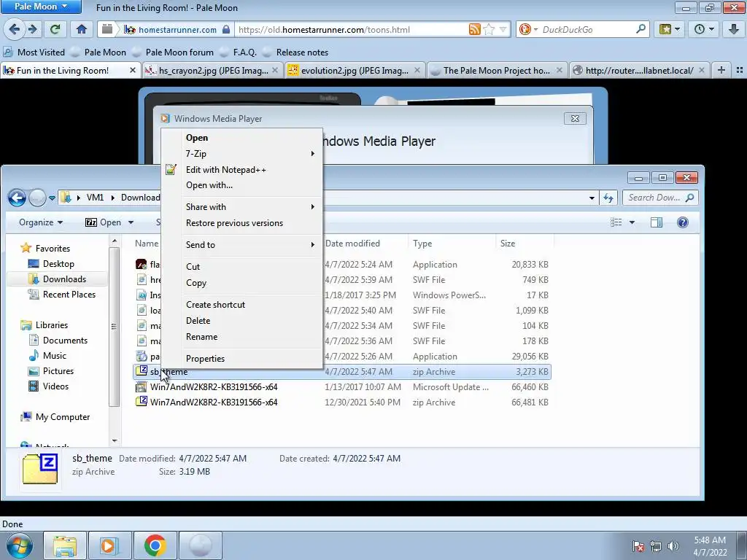Click the RSS feed icon in address bar
Viewport: 747px width, 560px height.
pyautogui.click(x=474, y=29)
